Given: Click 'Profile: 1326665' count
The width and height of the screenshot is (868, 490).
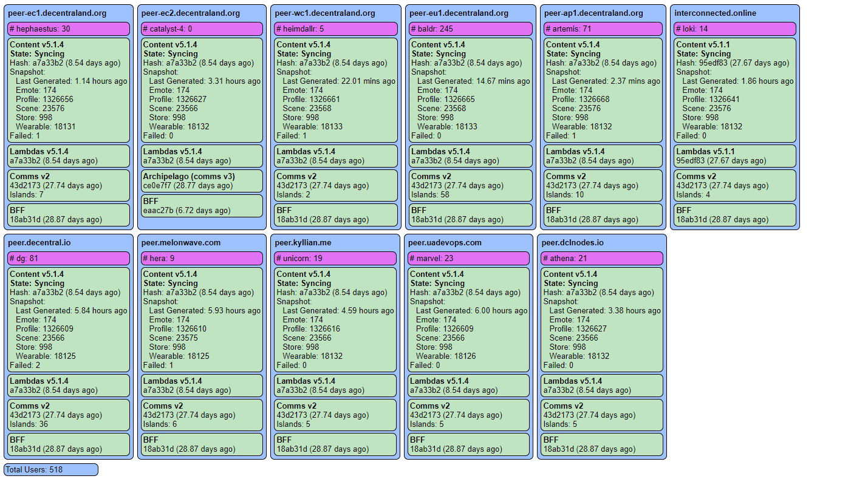Looking at the screenshot, I should click(x=446, y=99).
